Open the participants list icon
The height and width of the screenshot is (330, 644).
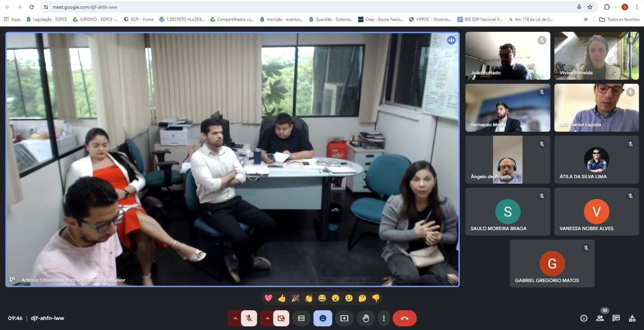[600, 318]
